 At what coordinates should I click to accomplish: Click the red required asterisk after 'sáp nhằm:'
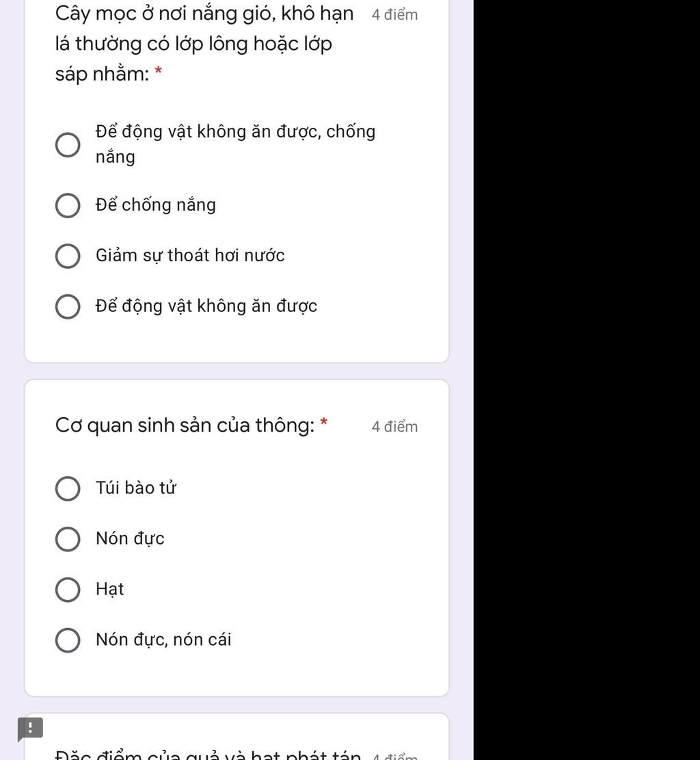[159, 72]
